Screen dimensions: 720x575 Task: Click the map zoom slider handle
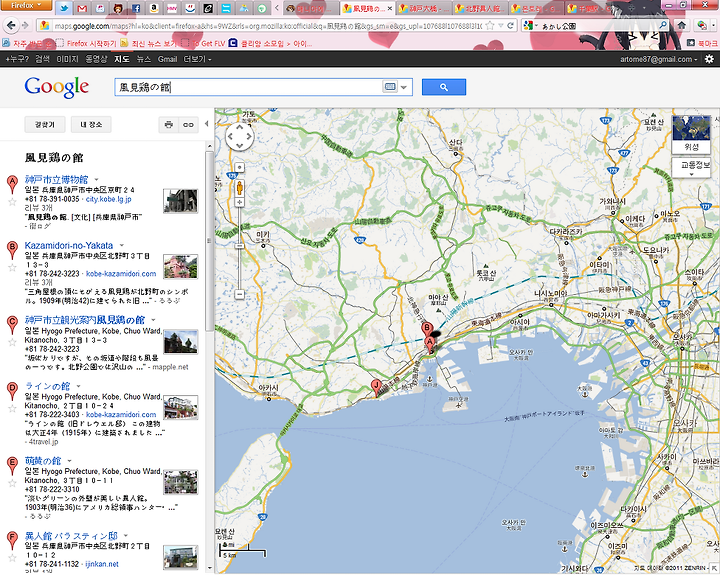click(x=239, y=246)
